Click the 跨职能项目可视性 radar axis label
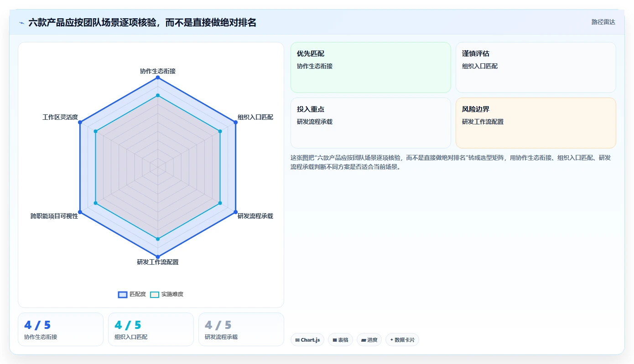Image resolution: width=634 pixels, height=364 pixels. pyautogui.click(x=54, y=216)
